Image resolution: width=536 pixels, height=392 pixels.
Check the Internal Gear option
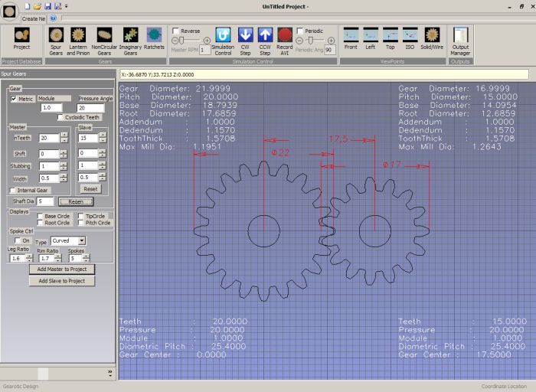(12, 191)
